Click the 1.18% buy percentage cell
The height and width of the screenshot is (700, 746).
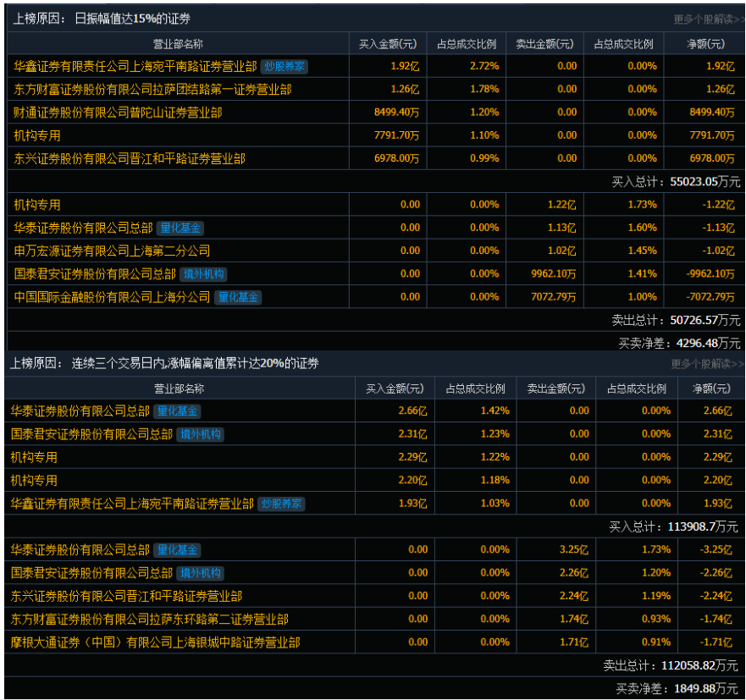495,480
